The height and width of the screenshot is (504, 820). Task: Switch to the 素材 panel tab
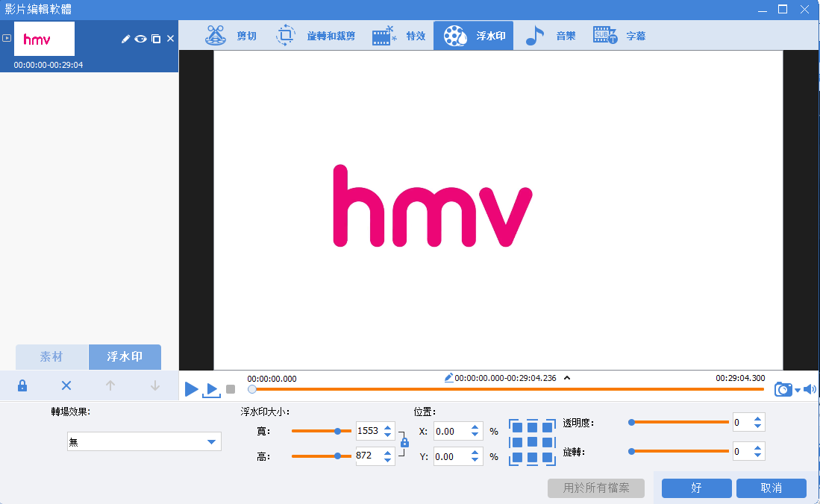(x=51, y=356)
